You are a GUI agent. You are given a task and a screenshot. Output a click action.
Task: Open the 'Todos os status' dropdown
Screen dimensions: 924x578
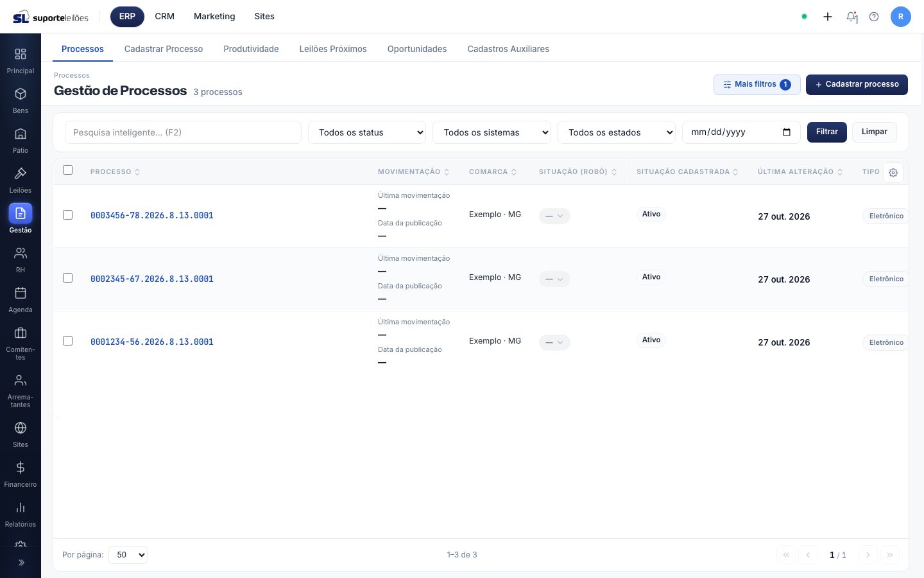coord(367,132)
